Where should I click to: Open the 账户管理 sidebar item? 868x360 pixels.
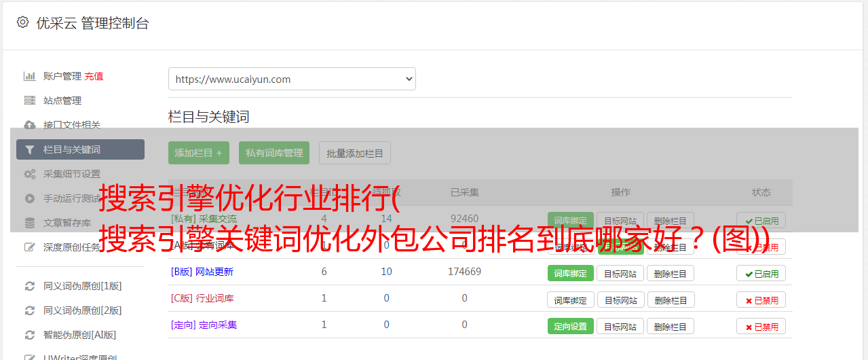[62, 76]
